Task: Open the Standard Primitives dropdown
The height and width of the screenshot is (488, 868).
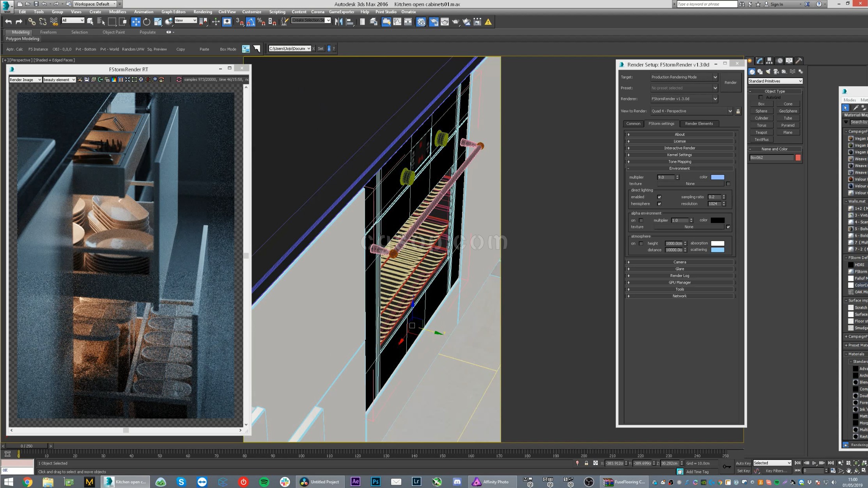Action: pyautogui.click(x=775, y=81)
